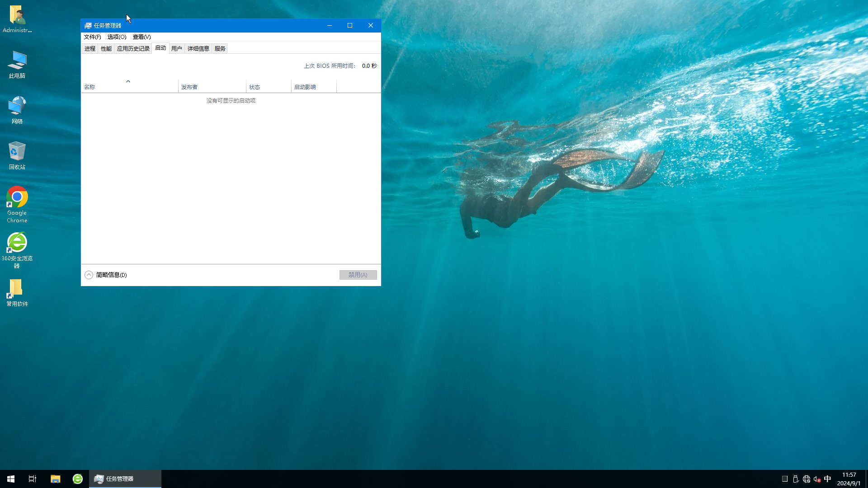Open the 选项(O) menu
This screenshot has height=488, width=868.
(117, 37)
